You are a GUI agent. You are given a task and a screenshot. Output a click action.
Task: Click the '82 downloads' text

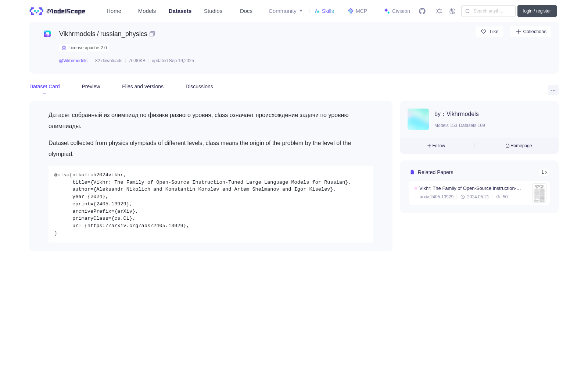coord(109,61)
